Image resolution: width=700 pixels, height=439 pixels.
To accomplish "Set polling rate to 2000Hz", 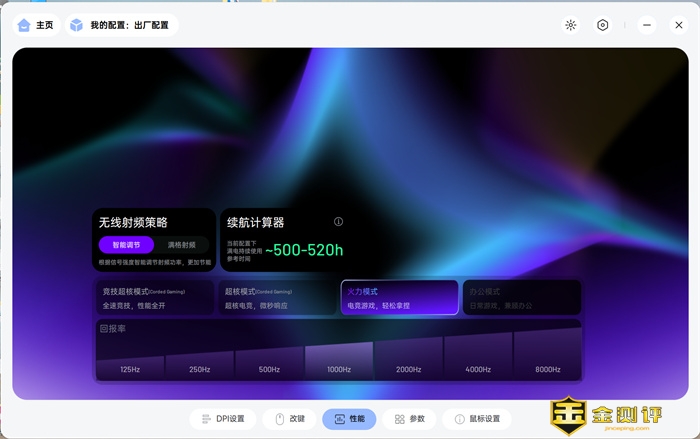I will (x=408, y=360).
